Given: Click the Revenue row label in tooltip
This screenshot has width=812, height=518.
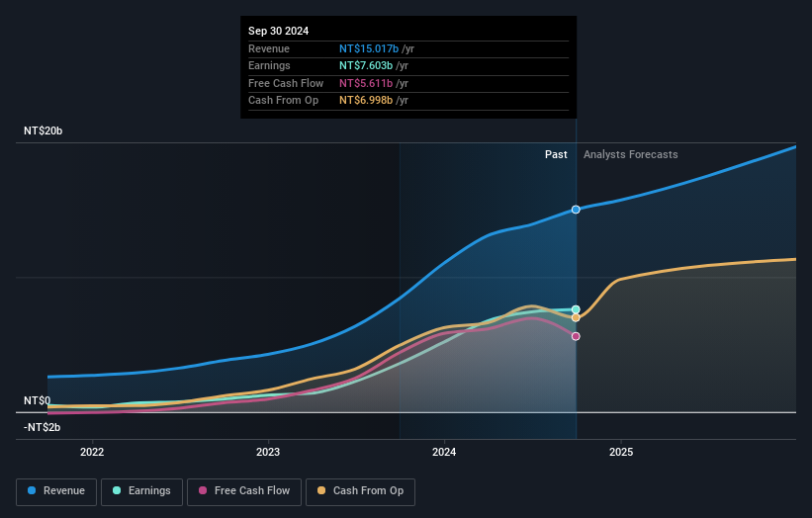Looking at the screenshot, I should (x=269, y=48).
